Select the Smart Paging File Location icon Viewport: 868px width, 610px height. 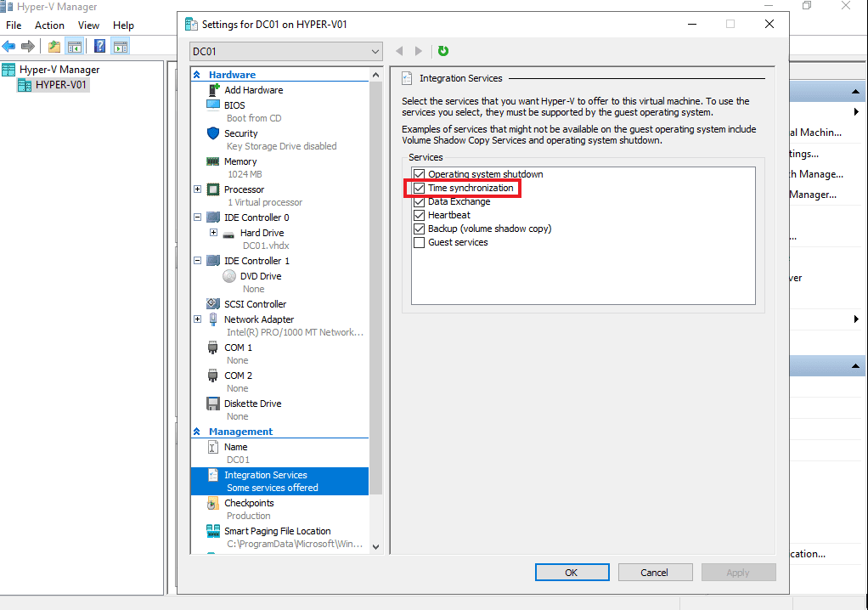(x=213, y=531)
